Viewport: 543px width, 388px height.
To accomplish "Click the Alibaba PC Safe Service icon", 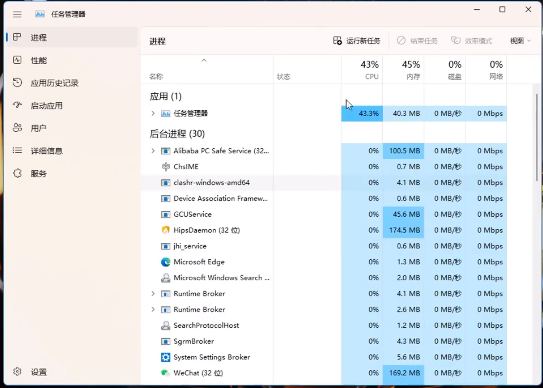I will (166, 151).
